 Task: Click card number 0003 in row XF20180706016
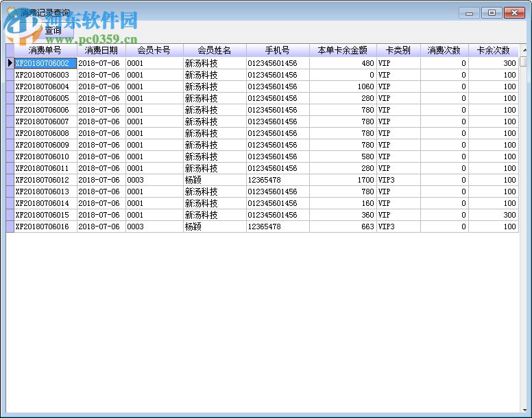154,227
